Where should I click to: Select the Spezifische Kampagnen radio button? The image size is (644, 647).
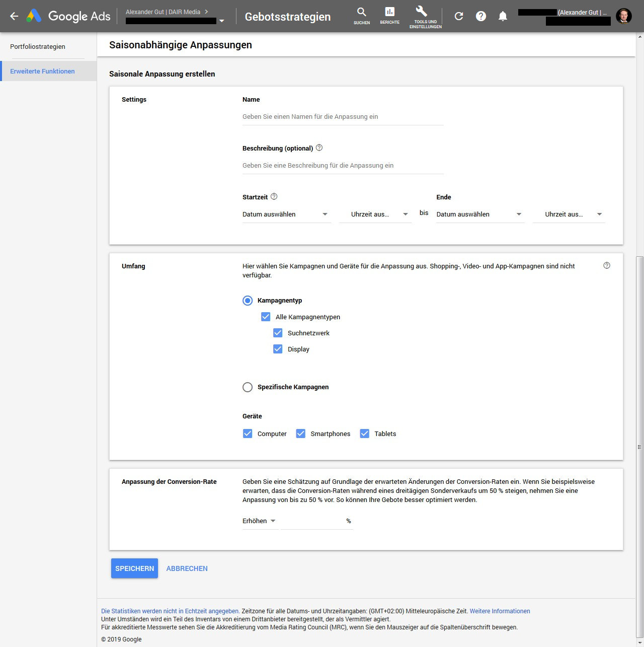pos(248,387)
